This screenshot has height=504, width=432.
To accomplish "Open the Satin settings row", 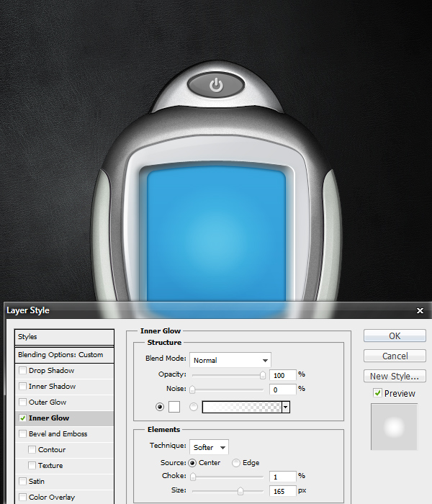I will click(64, 481).
